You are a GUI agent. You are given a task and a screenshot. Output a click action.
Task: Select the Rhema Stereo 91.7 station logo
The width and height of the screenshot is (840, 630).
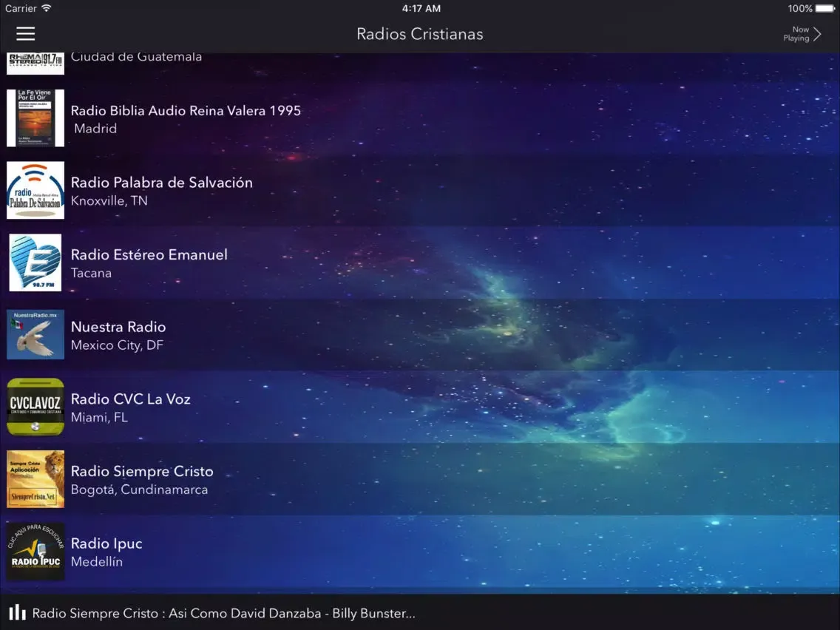(35, 63)
